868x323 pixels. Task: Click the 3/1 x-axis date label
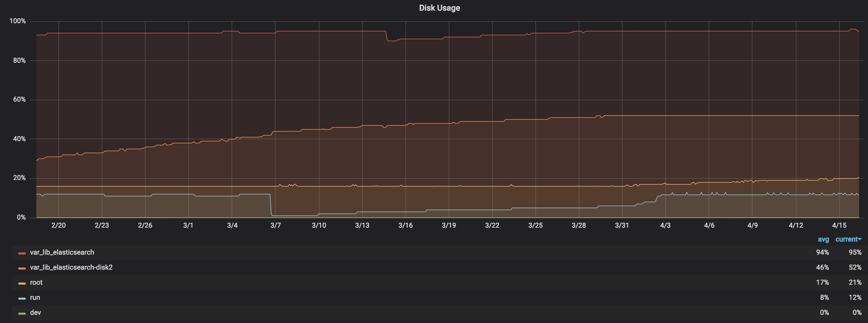tap(188, 225)
